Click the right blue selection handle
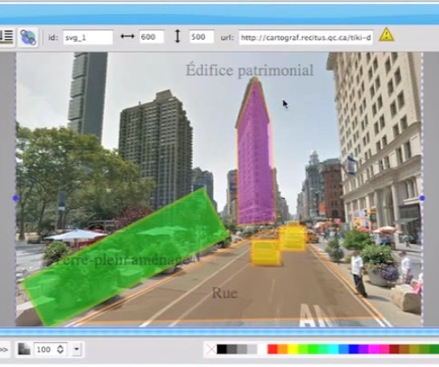Image resolution: width=439 pixels, height=367 pixels. pyautogui.click(x=422, y=198)
